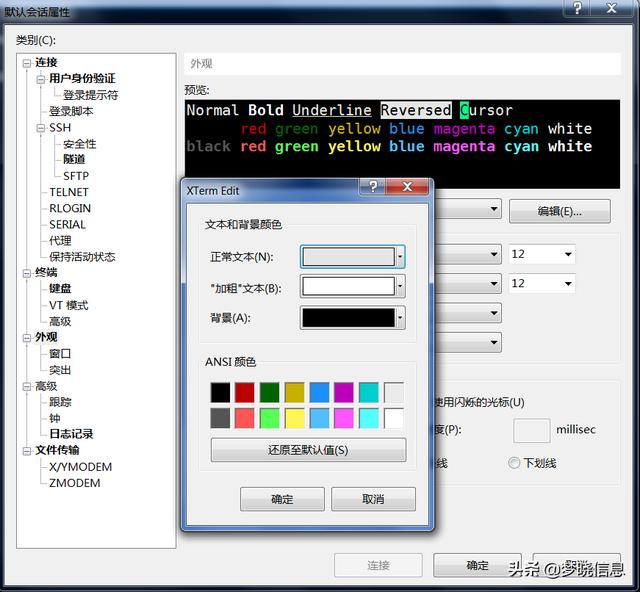Select 代理 in category tree
Viewport: 640px width, 592px height.
(60, 240)
